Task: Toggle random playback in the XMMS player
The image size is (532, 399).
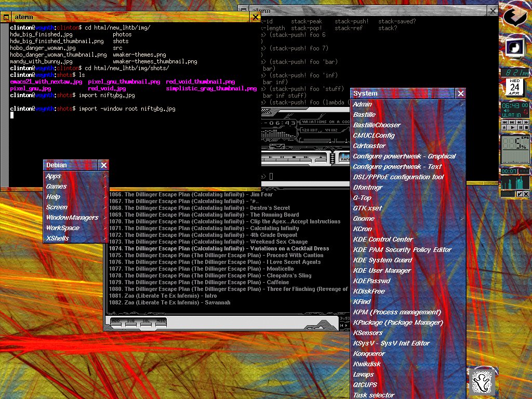Action: pos(344,158)
